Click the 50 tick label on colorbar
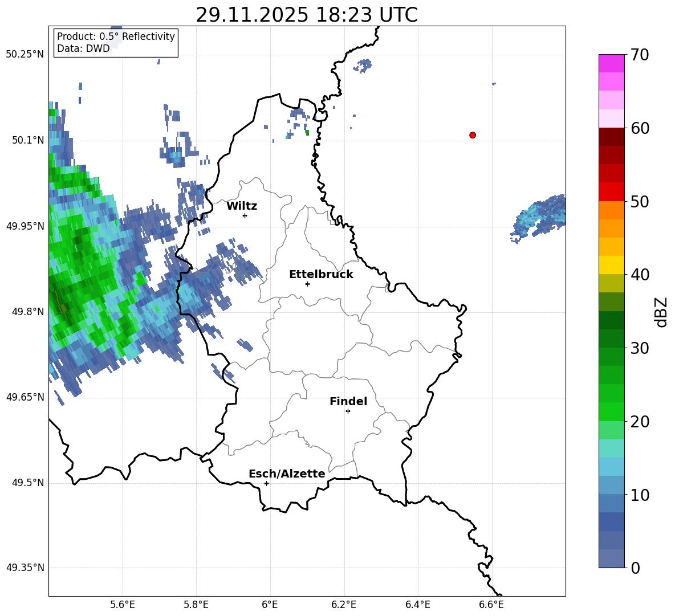Screen dimensions: 675x616 coord(640,201)
